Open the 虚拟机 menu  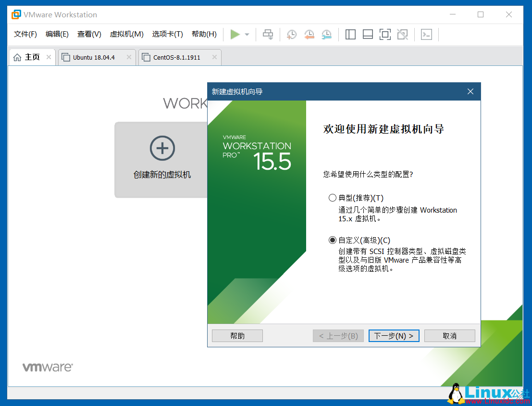click(x=126, y=34)
